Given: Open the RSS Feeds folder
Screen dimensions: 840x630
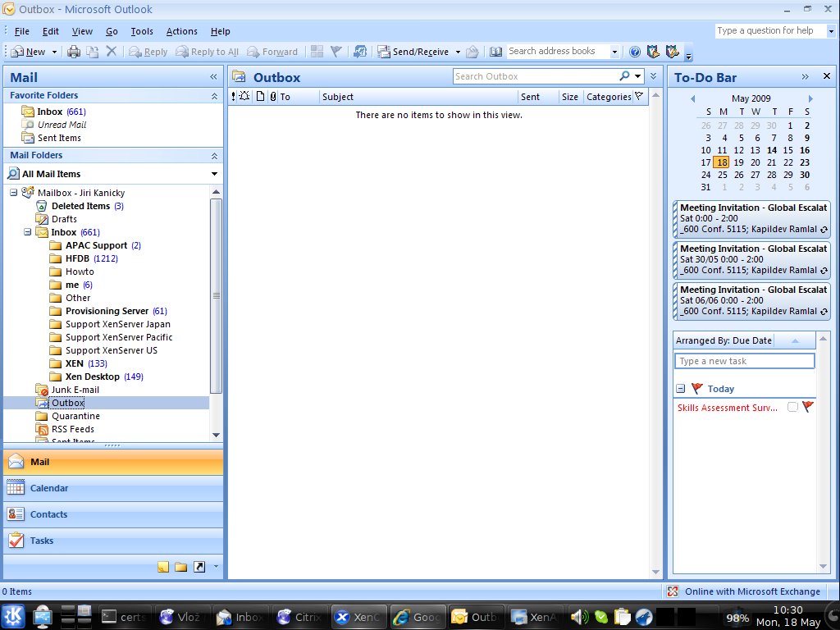Looking at the screenshot, I should tap(65, 429).
